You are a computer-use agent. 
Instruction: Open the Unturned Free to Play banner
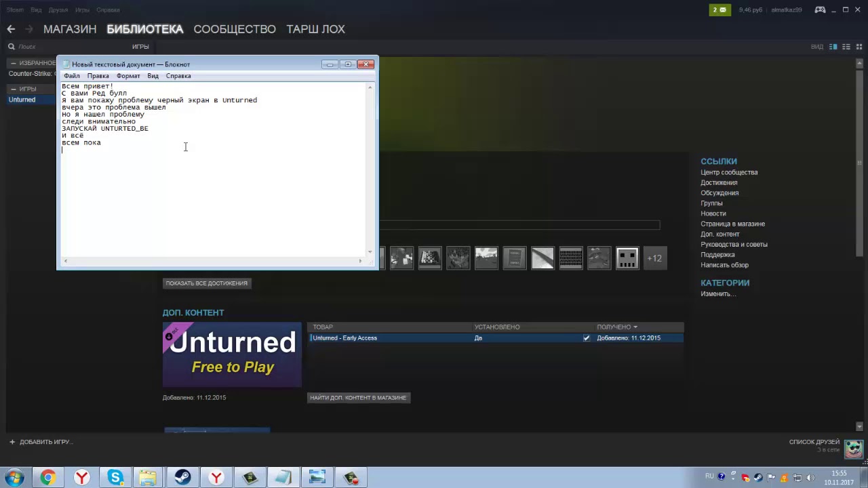[232, 355]
